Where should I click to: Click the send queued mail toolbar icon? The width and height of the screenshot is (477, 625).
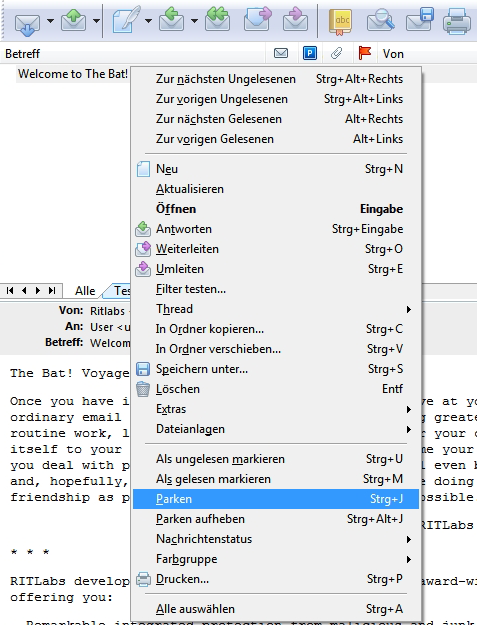73,21
